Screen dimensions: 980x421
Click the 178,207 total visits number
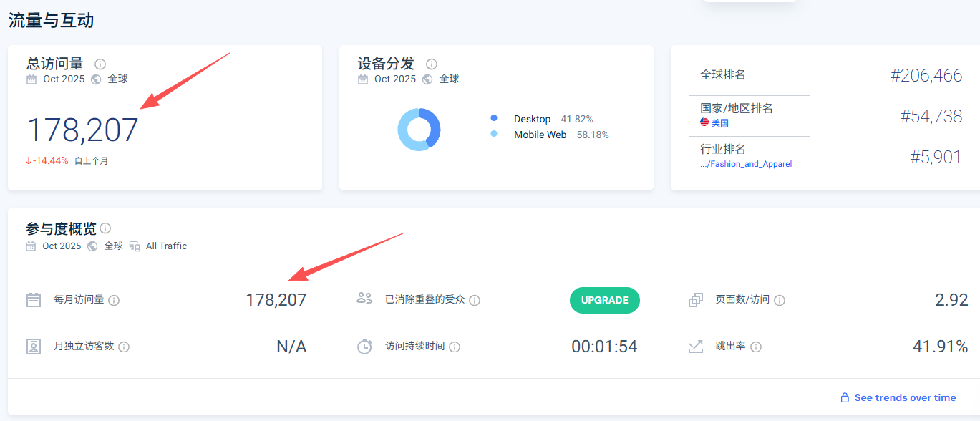tap(82, 130)
